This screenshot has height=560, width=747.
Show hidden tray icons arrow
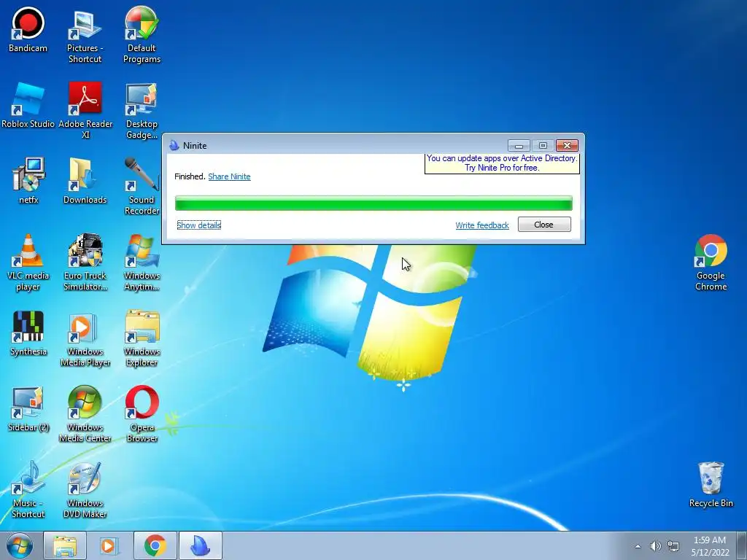click(638, 546)
